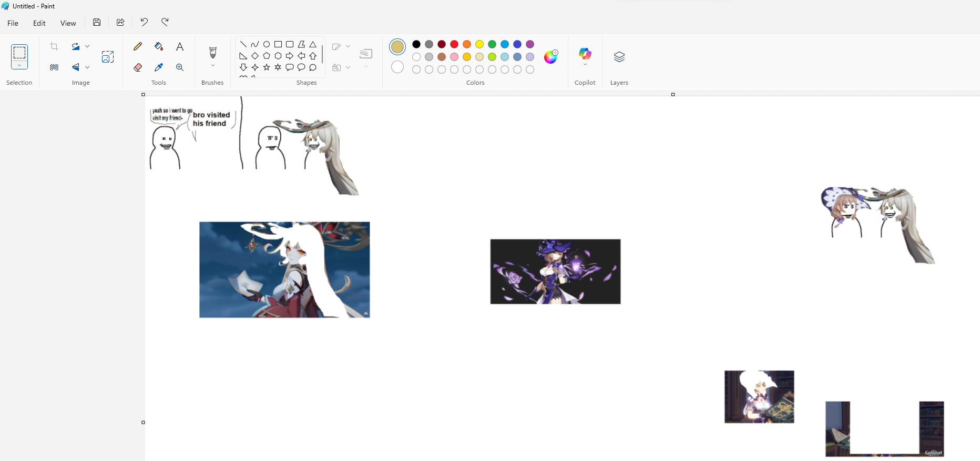The height and width of the screenshot is (461, 980).
Task: Choose the Rounded rectangle shape
Action: click(290, 44)
